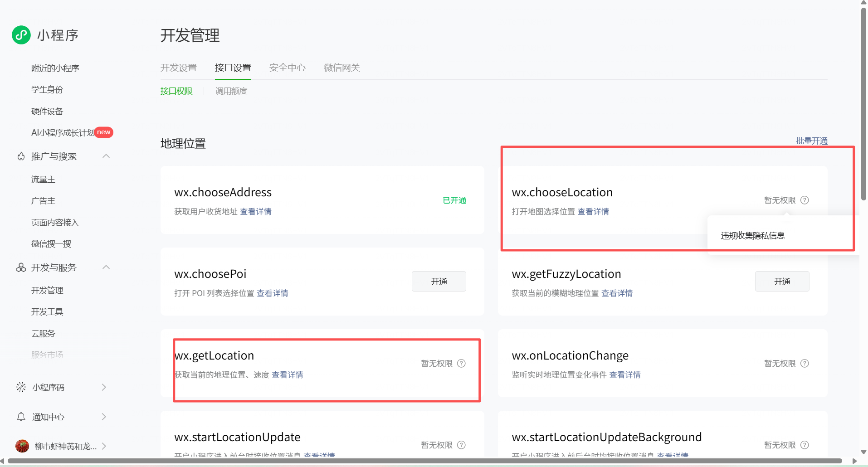Image resolution: width=868 pixels, height=467 pixels.
Task: Switch to the 开发设置 tab
Action: (179, 68)
